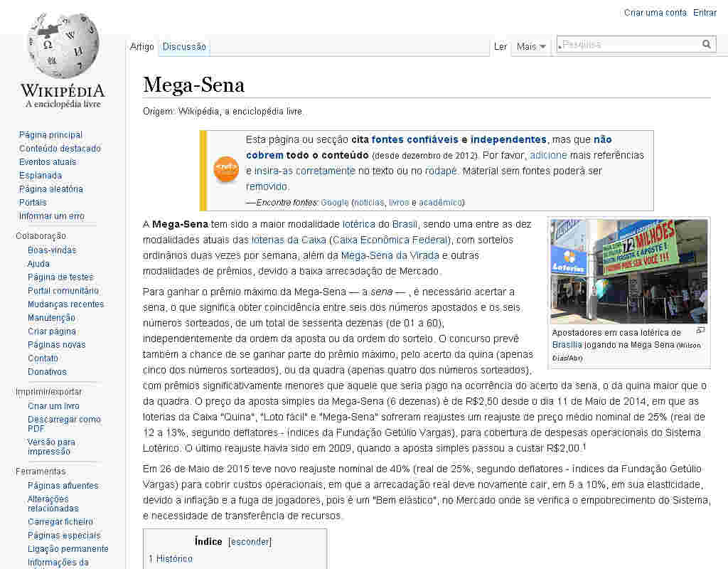Click Criar um livro link

tap(53, 406)
